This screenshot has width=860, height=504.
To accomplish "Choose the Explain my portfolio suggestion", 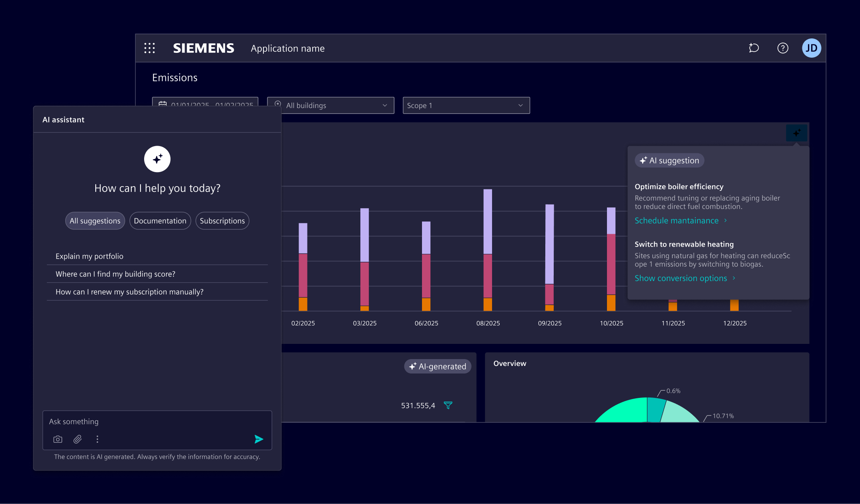I will point(90,256).
